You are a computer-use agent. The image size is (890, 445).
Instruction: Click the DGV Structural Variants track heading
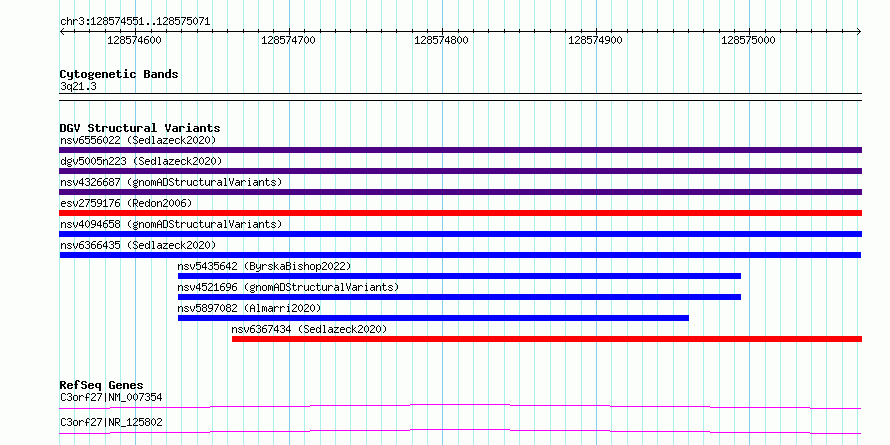pos(140,128)
